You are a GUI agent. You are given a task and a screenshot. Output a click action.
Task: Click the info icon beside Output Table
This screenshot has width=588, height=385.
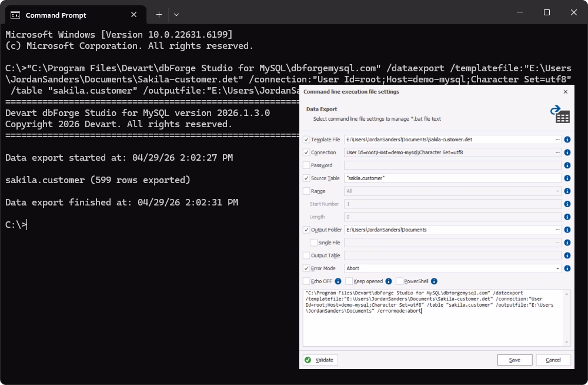567,255
